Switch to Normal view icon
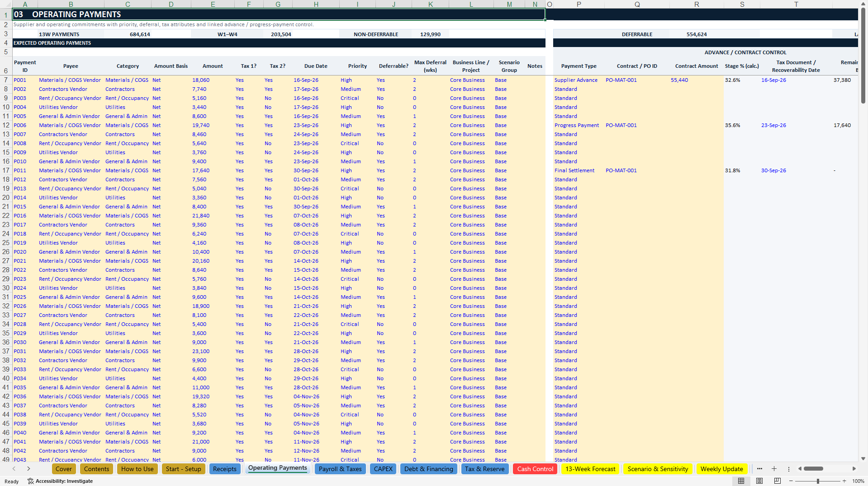Screen dimensions: 868x486 click(741, 481)
